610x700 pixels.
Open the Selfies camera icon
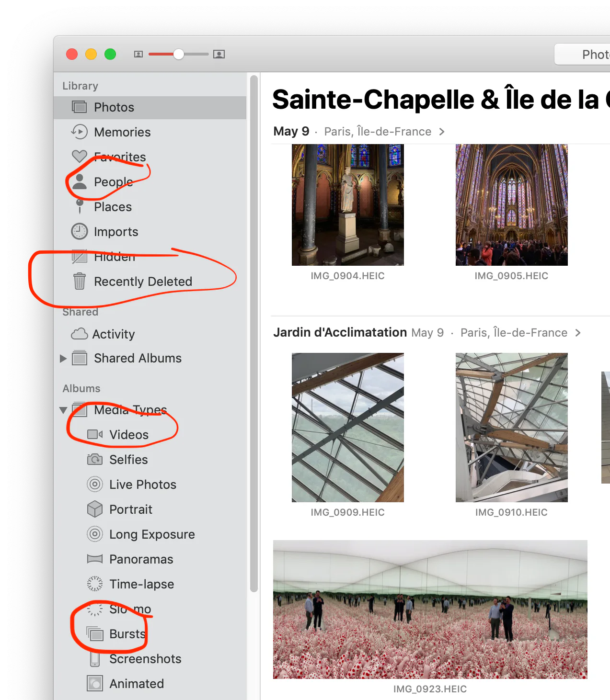point(95,459)
